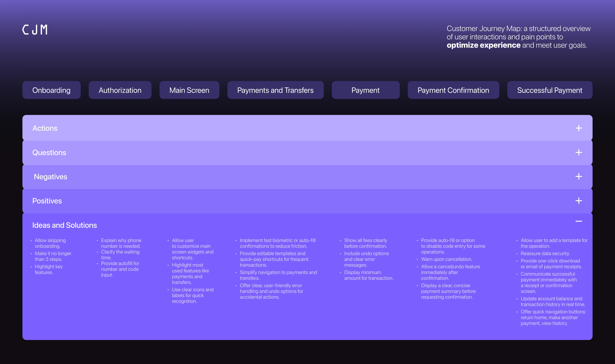Click the CJM logo
This screenshot has height=364, width=615.
click(35, 30)
